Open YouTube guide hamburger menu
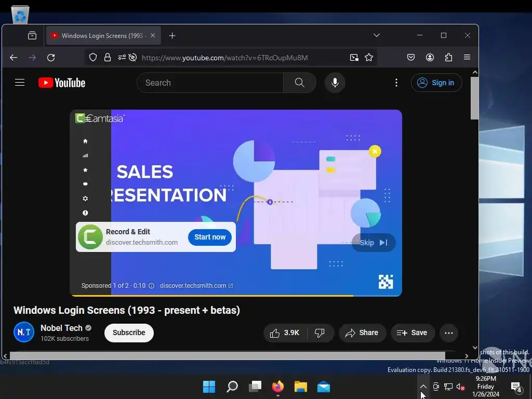 (x=20, y=83)
